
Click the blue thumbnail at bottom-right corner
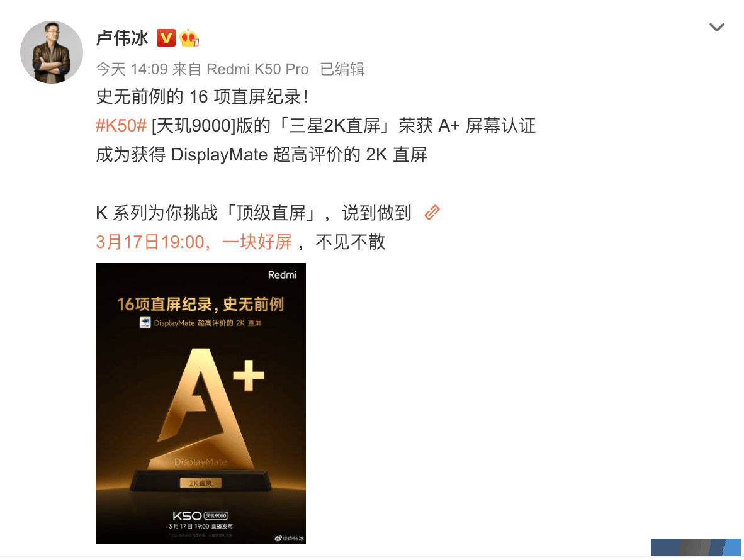coord(696,547)
